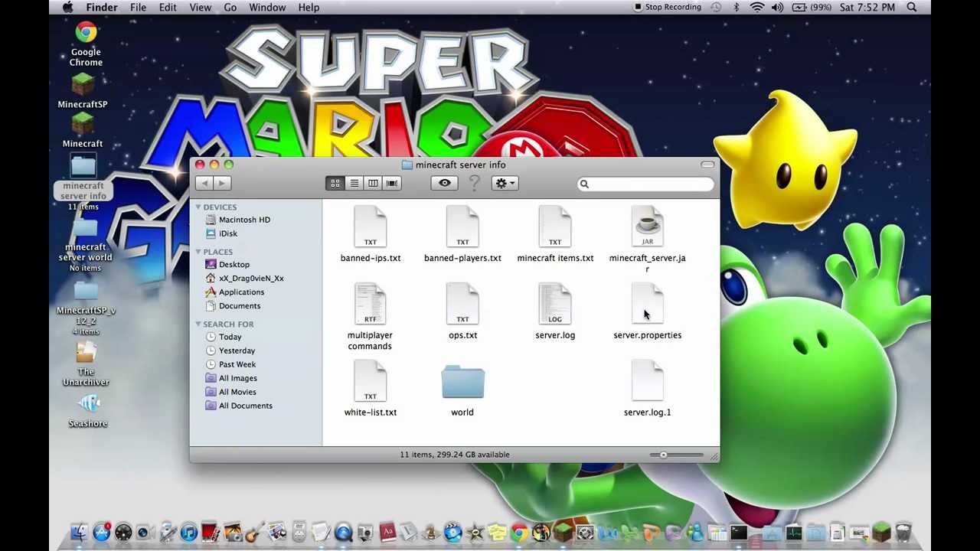Image resolution: width=980 pixels, height=551 pixels.
Task: Switch Finder window to column view
Action: click(x=373, y=183)
